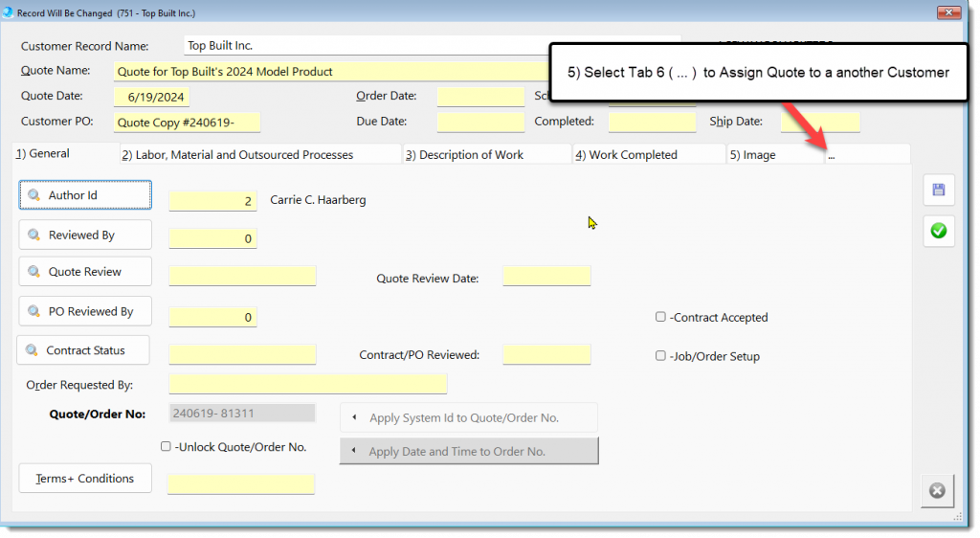The image size is (980, 538).
Task: Close the Record Will Be Changed window
Action: pyautogui.click(x=948, y=12)
